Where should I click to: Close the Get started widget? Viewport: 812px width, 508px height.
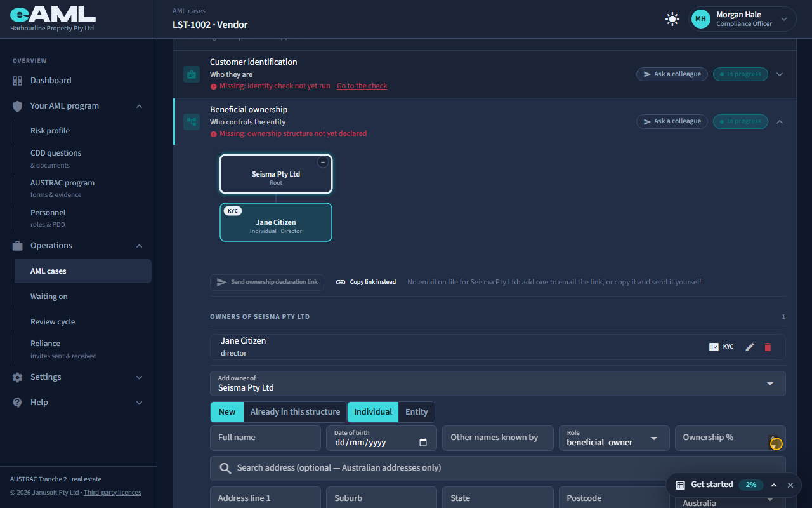click(x=790, y=485)
